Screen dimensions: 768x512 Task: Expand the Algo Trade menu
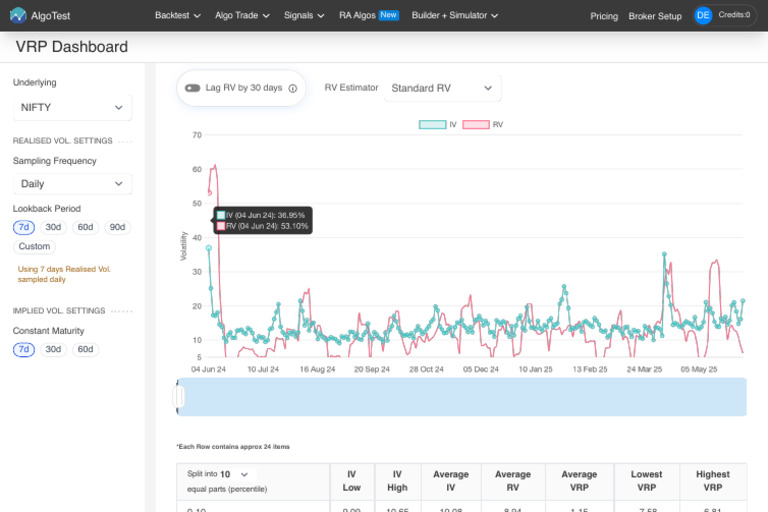tap(242, 15)
